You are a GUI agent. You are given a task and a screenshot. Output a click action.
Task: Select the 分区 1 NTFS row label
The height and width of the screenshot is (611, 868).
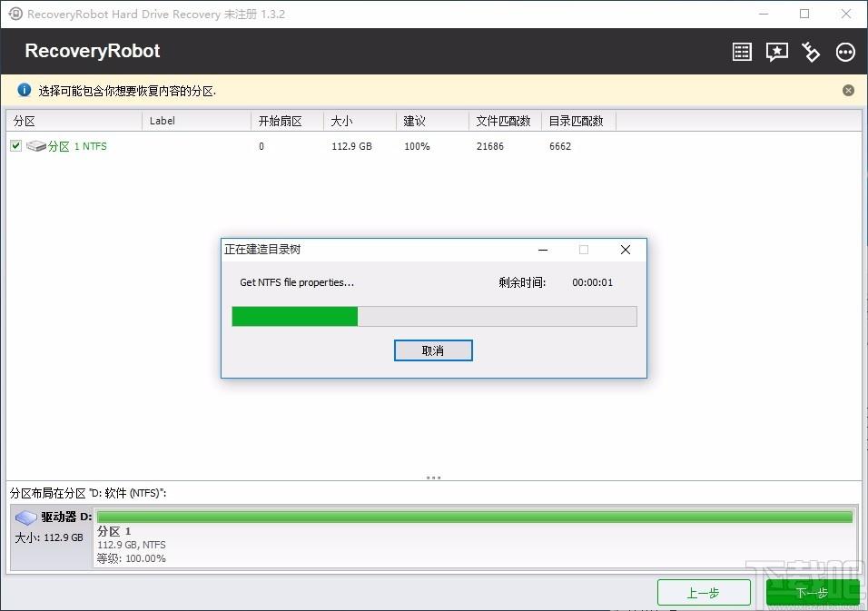coord(77,146)
